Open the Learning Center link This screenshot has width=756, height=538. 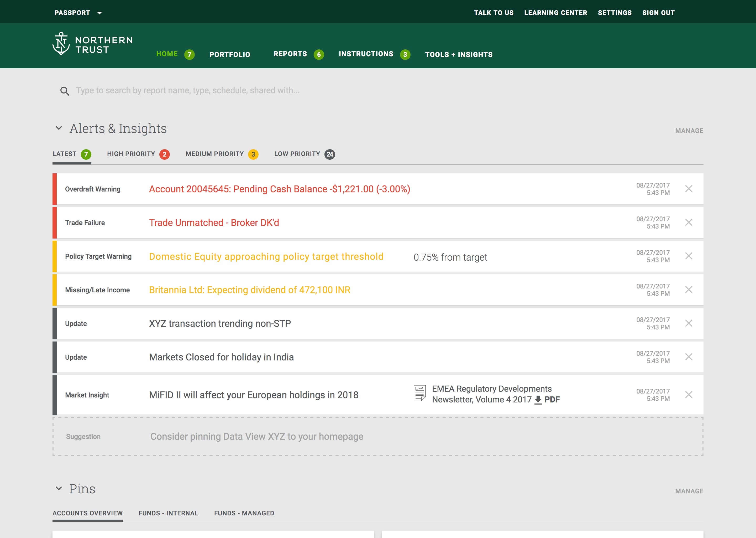click(x=555, y=13)
